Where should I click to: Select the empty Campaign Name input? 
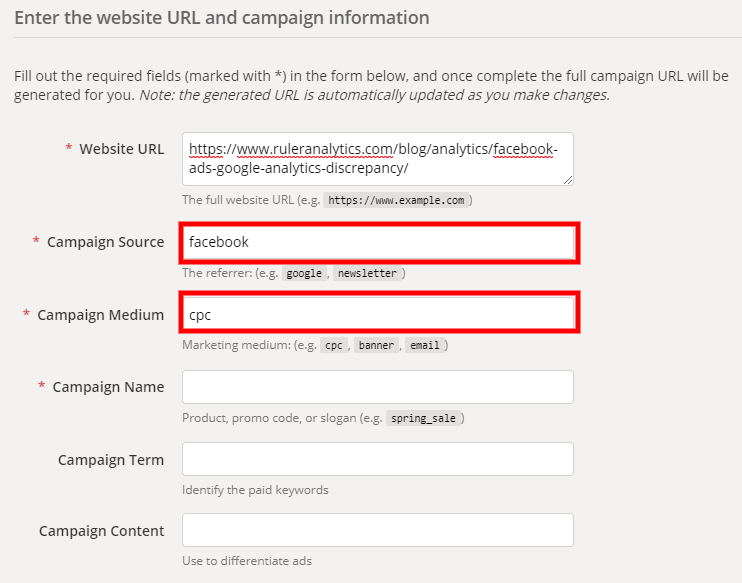378,387
